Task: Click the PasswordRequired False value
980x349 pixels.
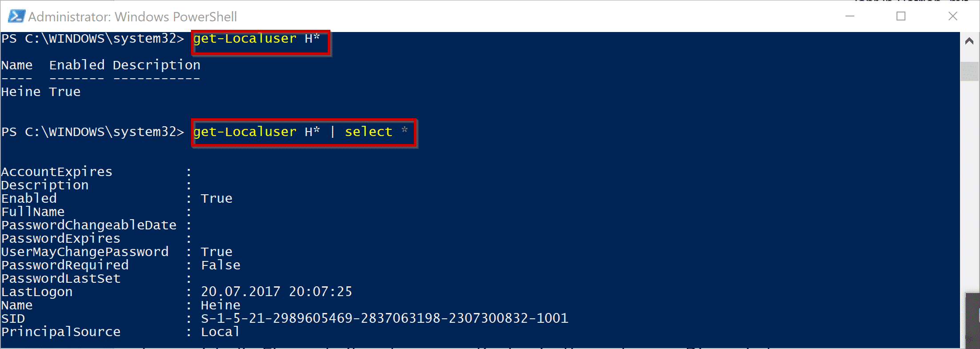Action: (x=221, y=265)
